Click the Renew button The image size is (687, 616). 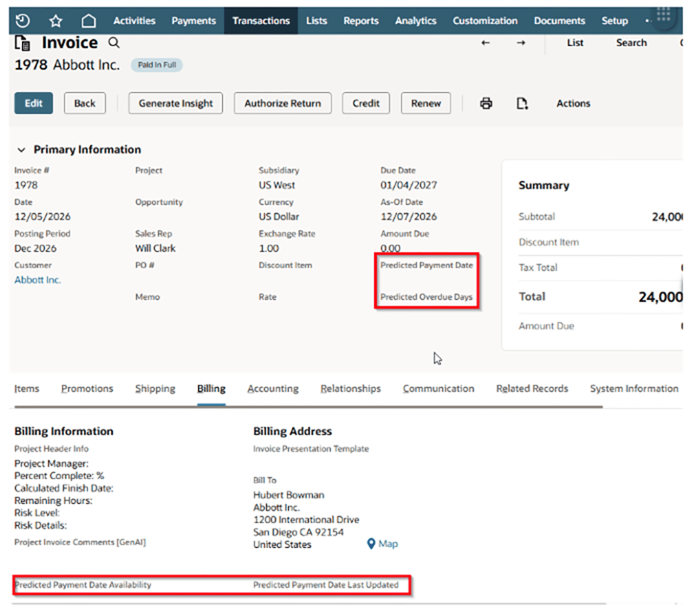pos(426,103)
